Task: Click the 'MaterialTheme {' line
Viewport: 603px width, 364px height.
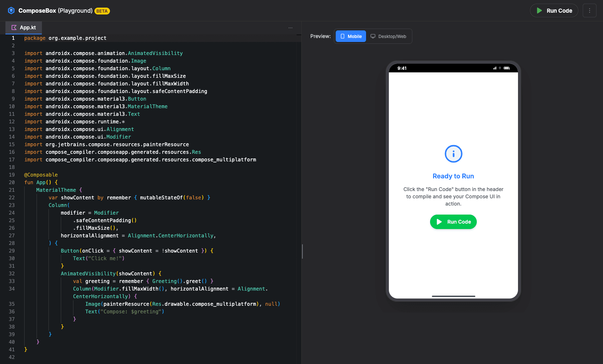Action: [59, 190]
